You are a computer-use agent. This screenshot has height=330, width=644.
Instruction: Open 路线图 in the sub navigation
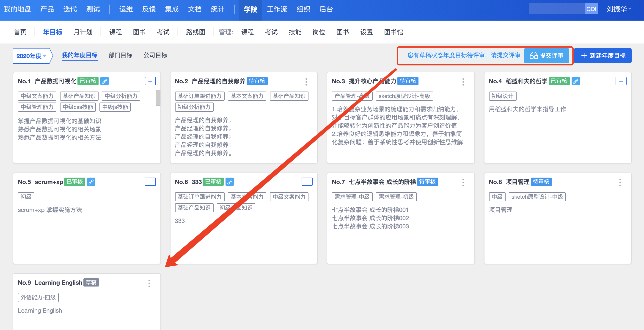tap(196, 32)
